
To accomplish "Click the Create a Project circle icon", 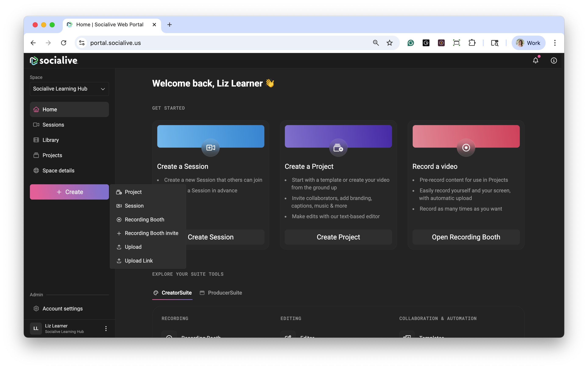I will click(x=338, y=148).
